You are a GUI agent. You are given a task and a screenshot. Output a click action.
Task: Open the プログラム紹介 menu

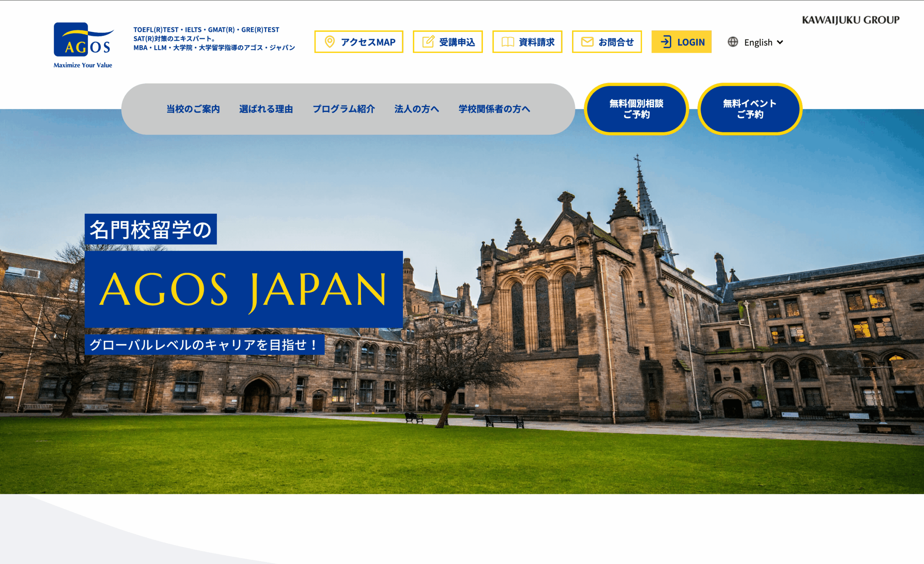[344, 109]
